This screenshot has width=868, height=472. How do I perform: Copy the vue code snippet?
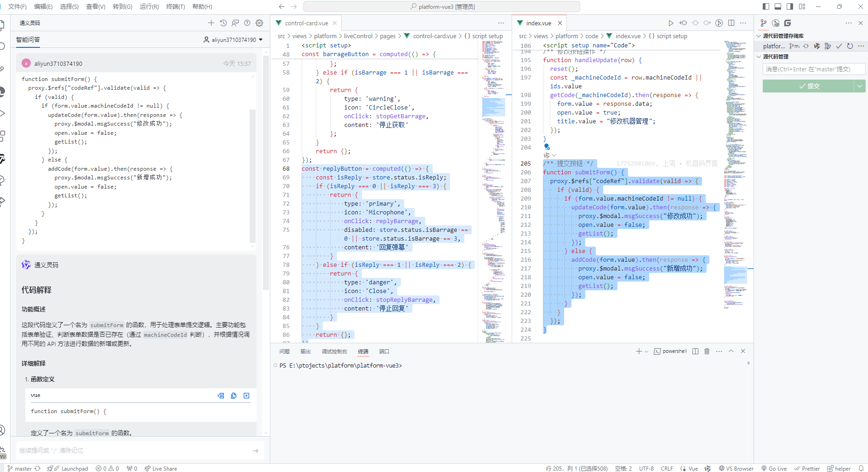(x=234, y=396)
